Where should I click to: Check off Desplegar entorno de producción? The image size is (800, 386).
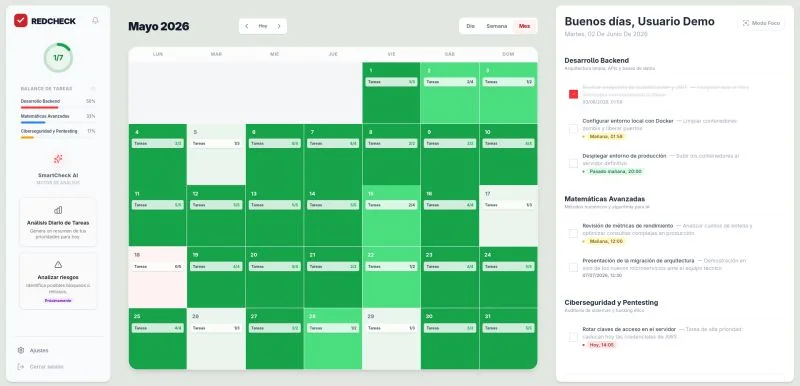(x=573, y=163)
